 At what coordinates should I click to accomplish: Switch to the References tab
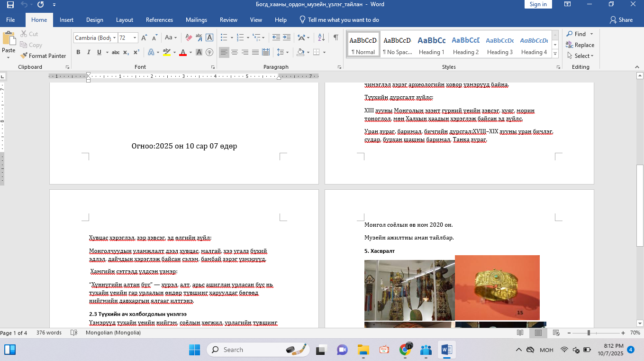point(159,20)
